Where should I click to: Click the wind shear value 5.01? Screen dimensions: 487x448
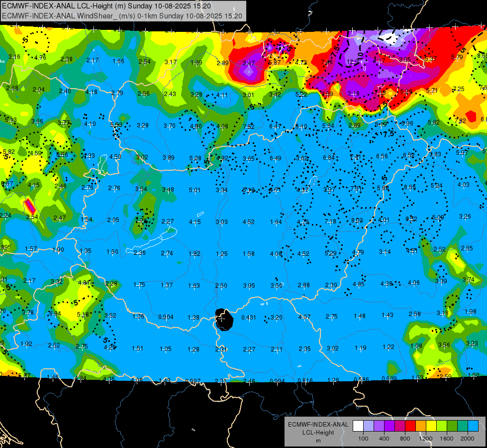coord(195,190)
